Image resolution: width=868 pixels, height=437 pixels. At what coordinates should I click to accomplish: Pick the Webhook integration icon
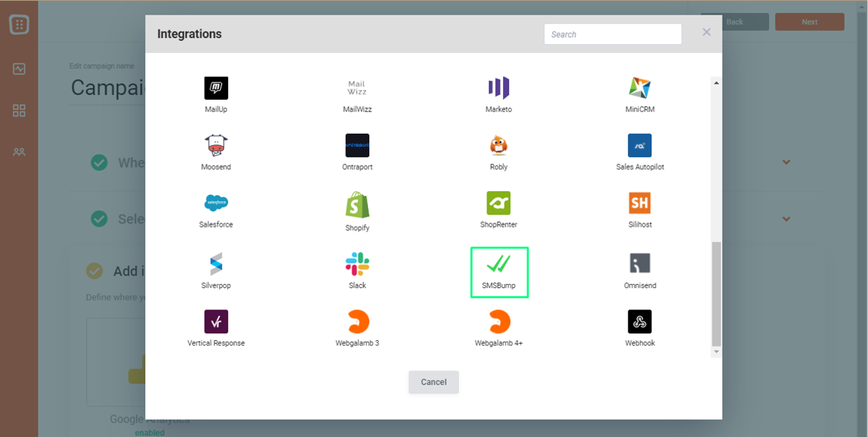639,322
